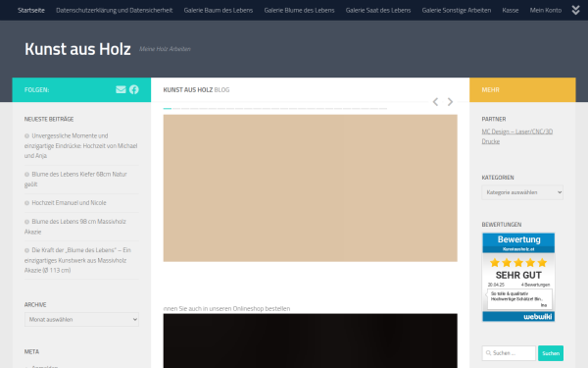
Task: Open post Hochzeit Emanuel und Nicole
Action: [69, 203]
